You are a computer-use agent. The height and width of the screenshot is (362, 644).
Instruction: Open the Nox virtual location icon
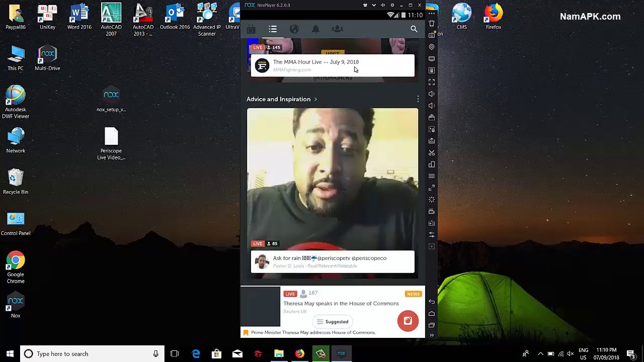tap(432, 47)
